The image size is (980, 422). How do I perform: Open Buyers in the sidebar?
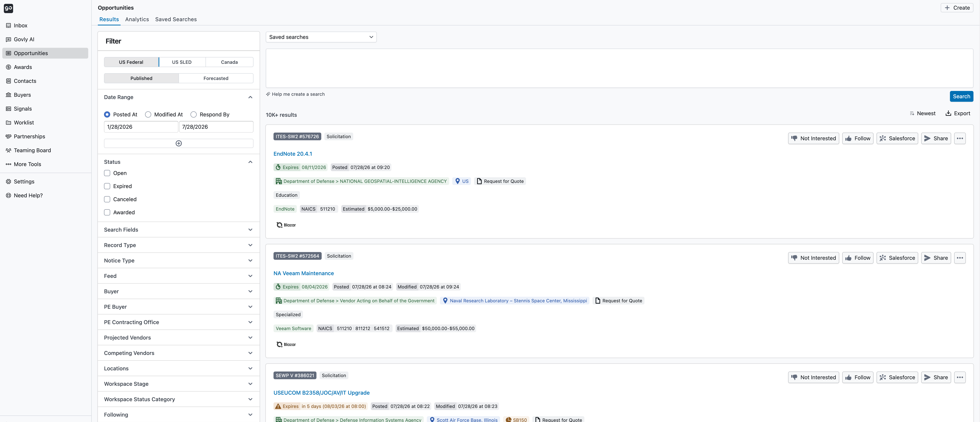pyautogui.click(x=45, y=95)
